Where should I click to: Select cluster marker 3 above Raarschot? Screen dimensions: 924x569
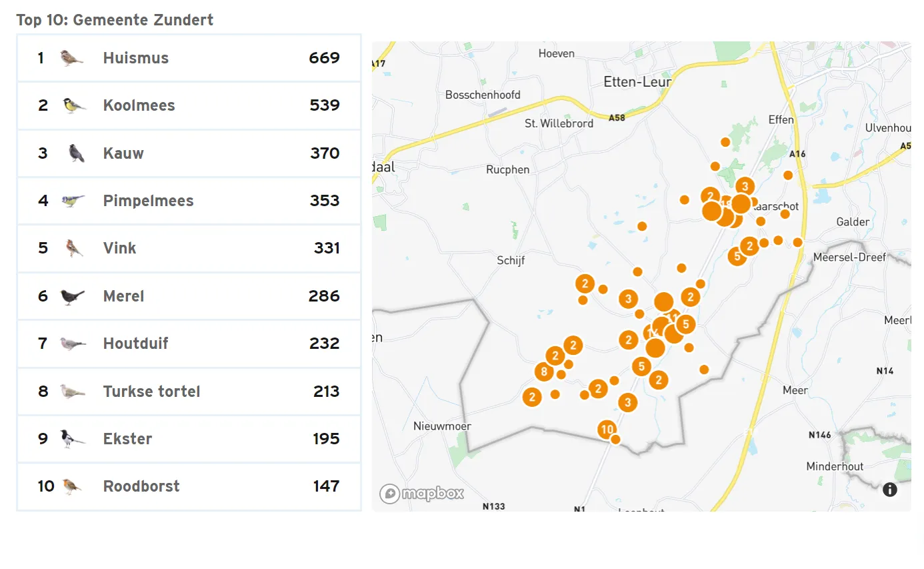745,186
